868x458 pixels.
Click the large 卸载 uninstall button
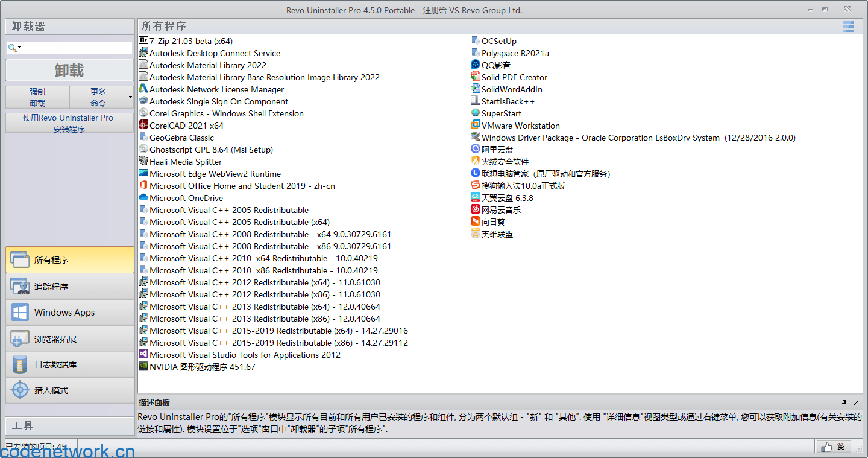tap(69, 70)
